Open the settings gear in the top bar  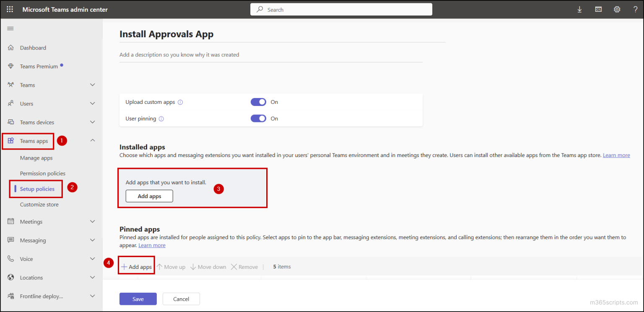[617, 9]
